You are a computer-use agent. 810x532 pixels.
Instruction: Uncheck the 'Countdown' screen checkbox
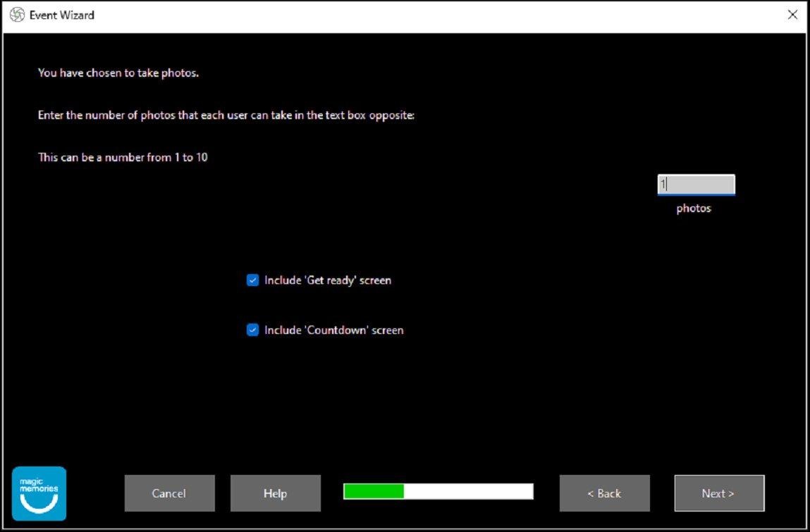[x=252, y=330]
